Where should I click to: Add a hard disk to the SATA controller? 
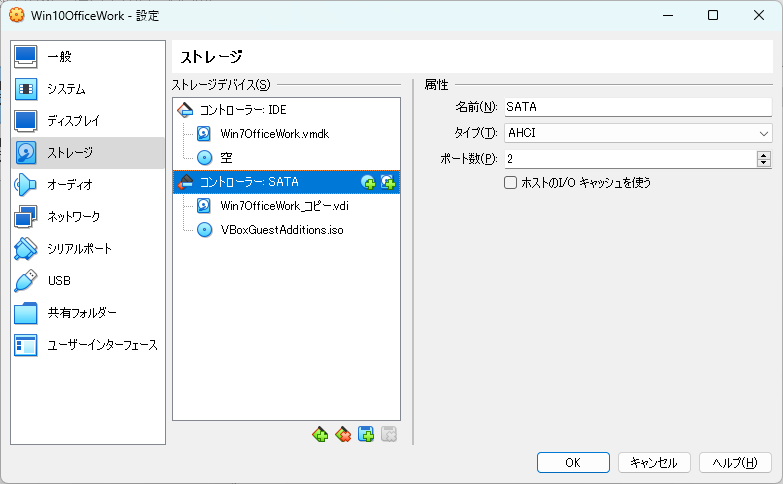(x=388, y=182)
